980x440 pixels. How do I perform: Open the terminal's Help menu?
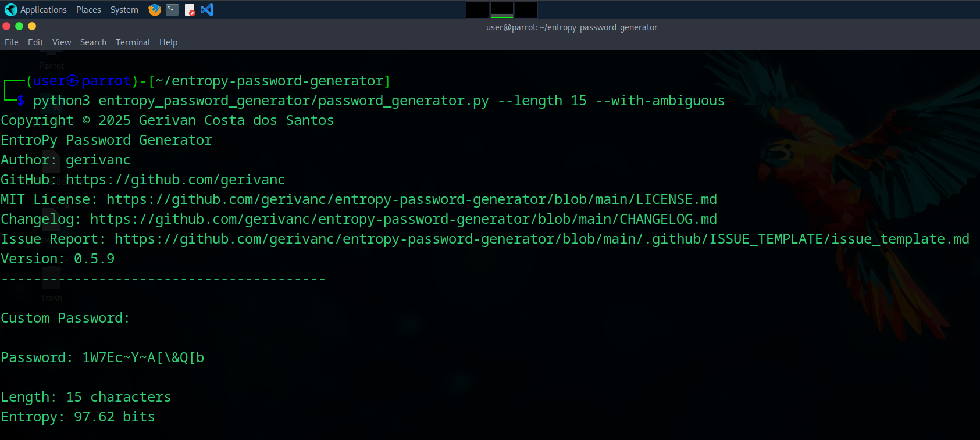click(168, 42)
